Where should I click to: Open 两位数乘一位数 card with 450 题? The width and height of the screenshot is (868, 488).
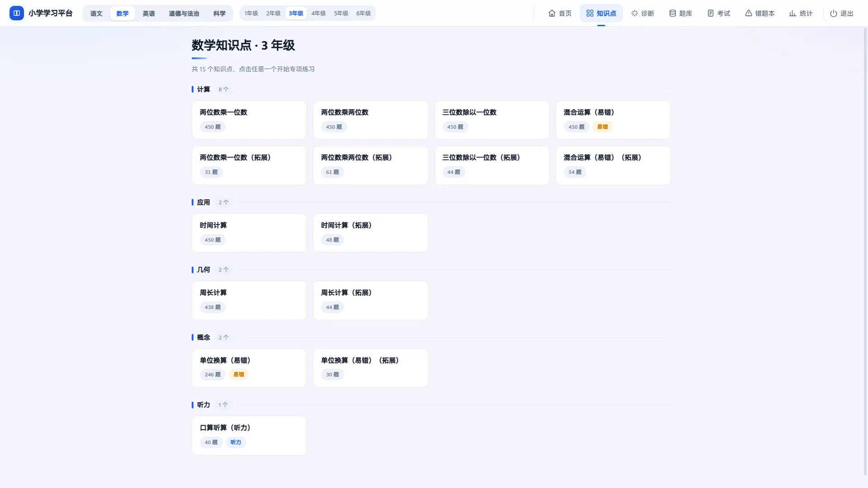coord(249,120)
